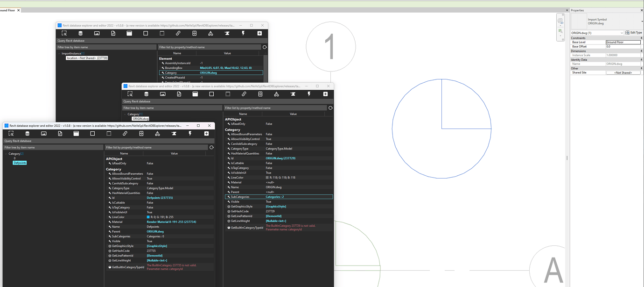Collapse the Constraints section in Properties

pyautogui.click(x=641, y=38)
